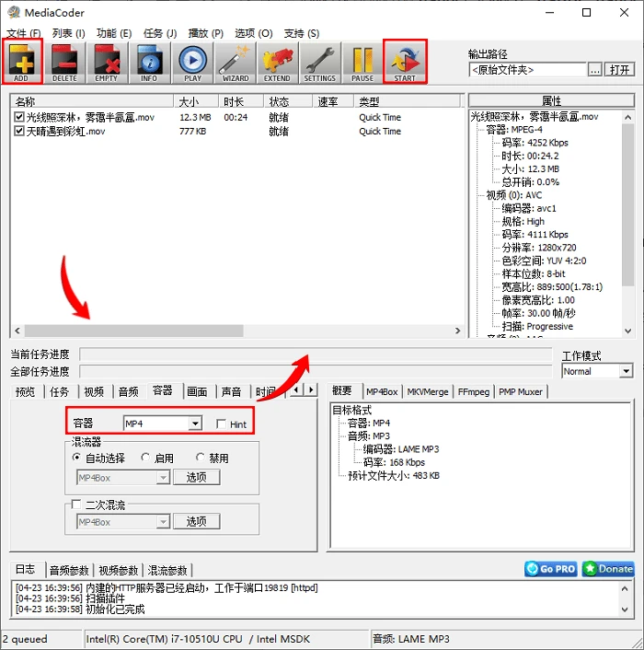Open the 列表 (I) menu

coord(68,33)
